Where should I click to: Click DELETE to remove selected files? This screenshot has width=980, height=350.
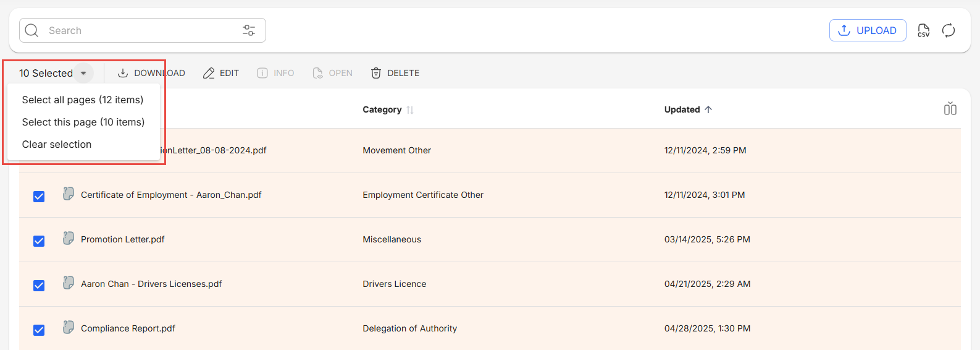395,73
